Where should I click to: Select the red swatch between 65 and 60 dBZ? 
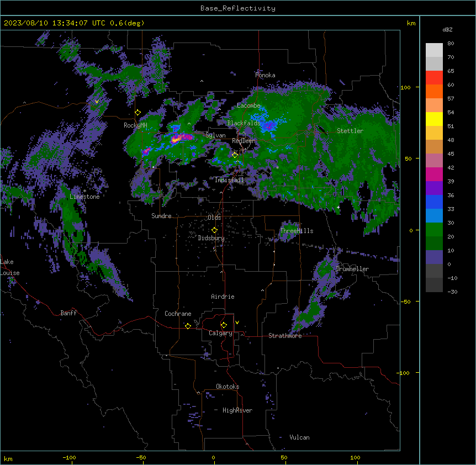tap(434, 78)
